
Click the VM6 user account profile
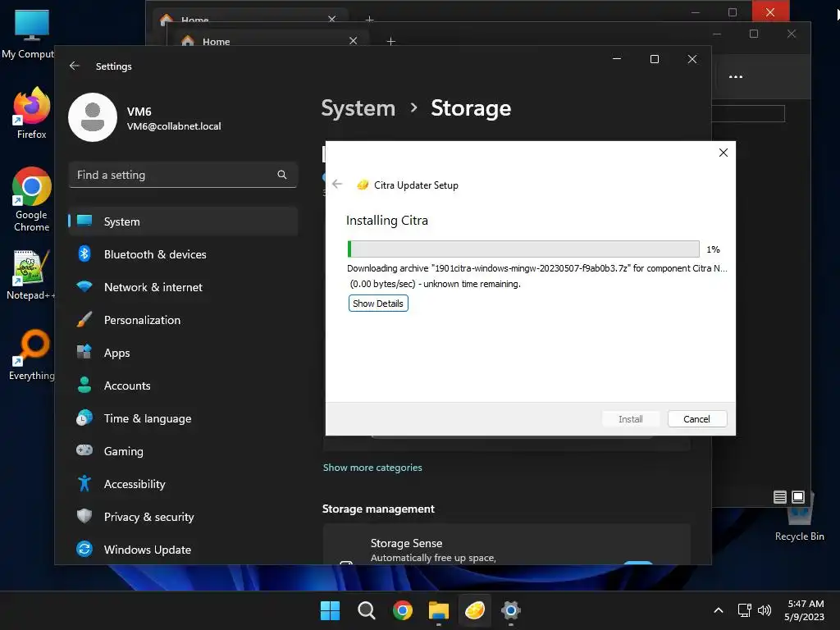click(145, 118)
